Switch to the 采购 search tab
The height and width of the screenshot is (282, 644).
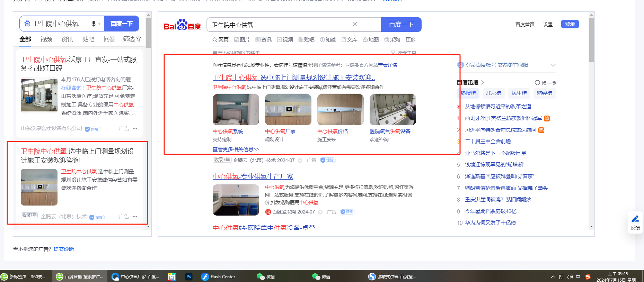pyautogui.click(x=392, y=40)
